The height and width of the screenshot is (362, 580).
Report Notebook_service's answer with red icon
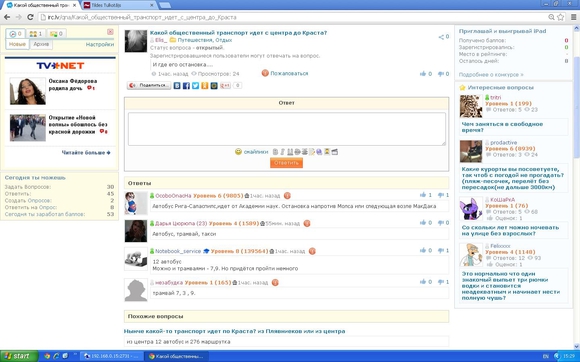coord(312,251)
